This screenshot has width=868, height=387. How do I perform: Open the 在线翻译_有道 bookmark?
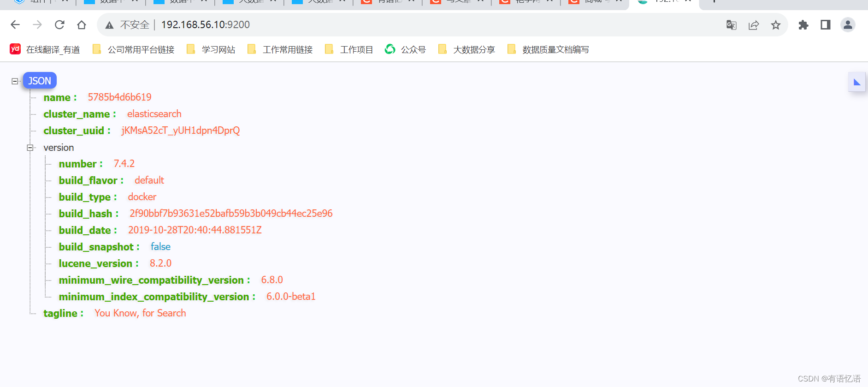point(45,49)
